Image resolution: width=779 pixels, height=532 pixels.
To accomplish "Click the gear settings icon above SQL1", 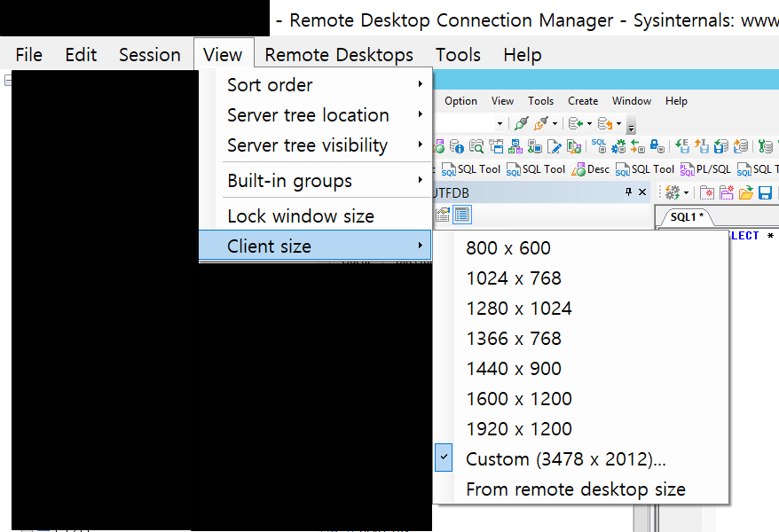I will point(670,191).
